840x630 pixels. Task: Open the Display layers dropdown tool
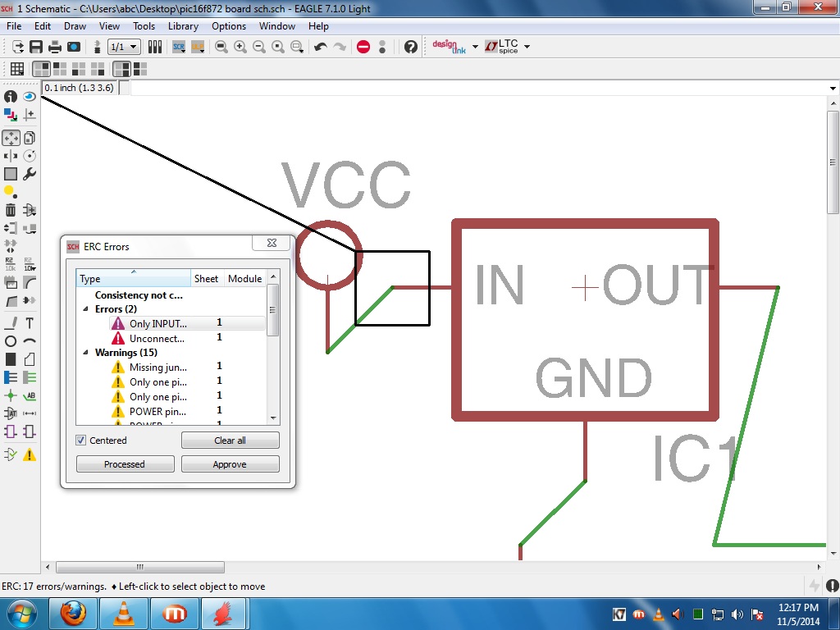pos(11,115)
